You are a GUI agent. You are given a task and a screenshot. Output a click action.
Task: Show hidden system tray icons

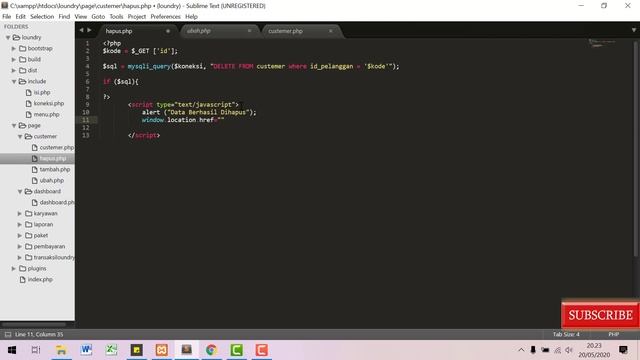tap(521, 350)
